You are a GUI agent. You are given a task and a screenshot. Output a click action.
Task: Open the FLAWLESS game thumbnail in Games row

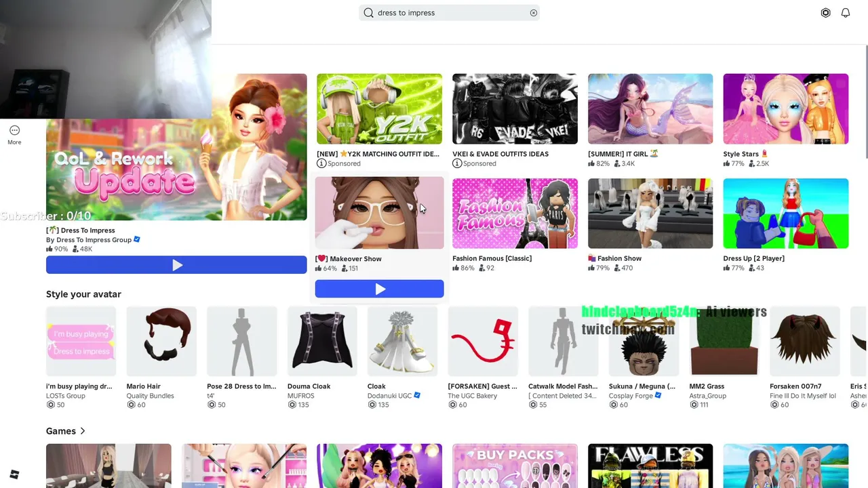[x=650, y=466]
